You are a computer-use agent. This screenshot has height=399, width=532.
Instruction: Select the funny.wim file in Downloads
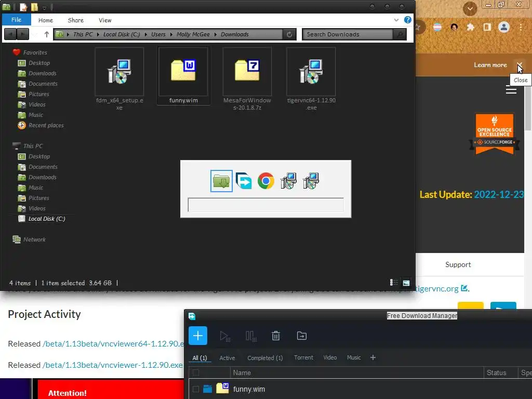(183, 76)
